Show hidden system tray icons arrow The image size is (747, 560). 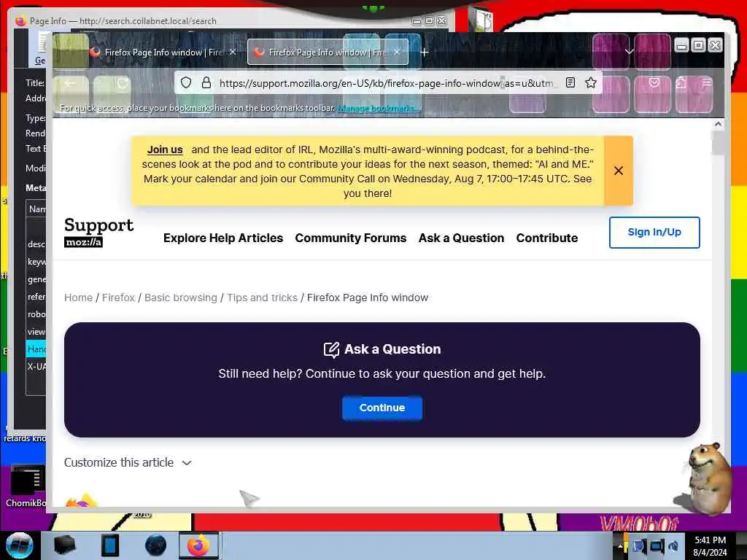(x=620, y=546)
